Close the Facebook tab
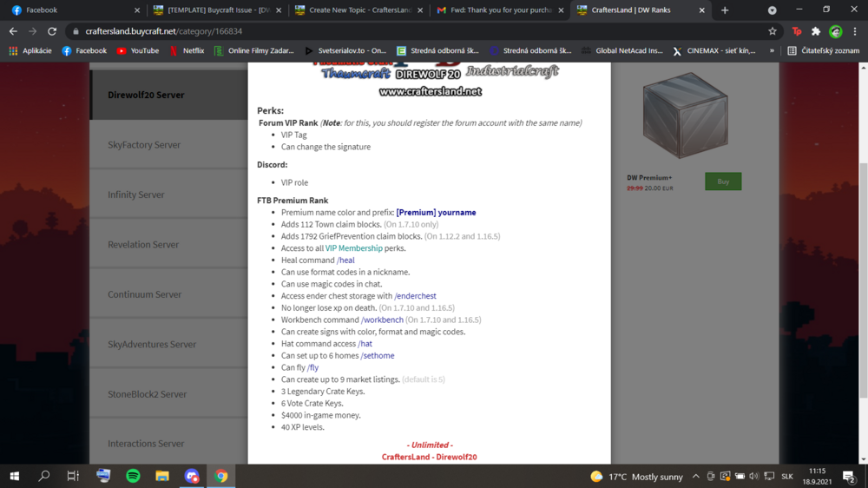Image resolution: width=868 pixels, height=488 pixels. (137, 10)
